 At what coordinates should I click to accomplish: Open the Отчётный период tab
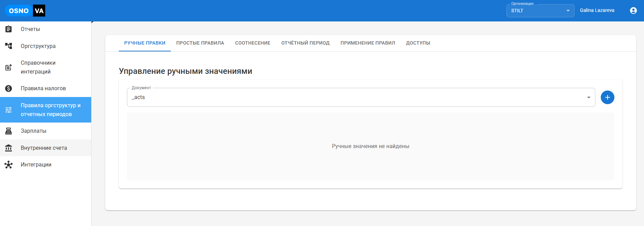[x=305, y=43]
